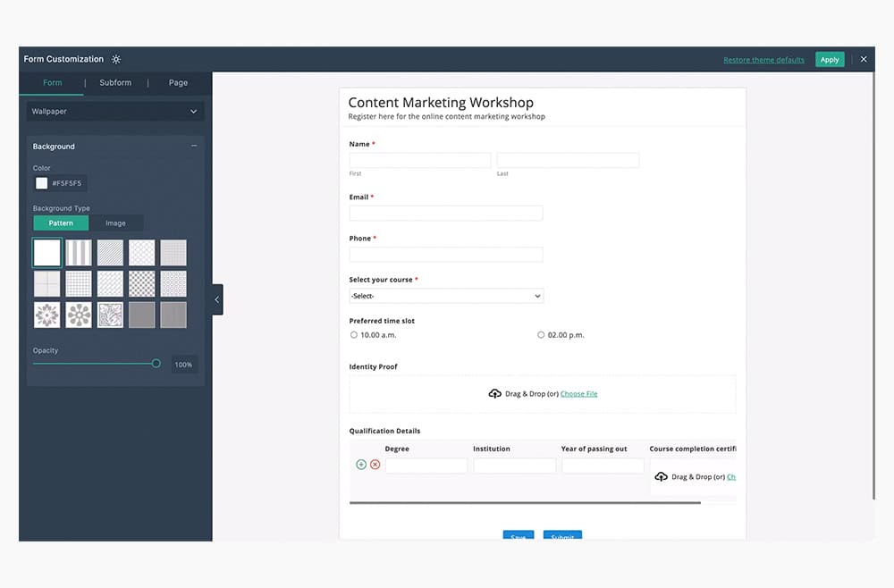Screen dimensions: 894x588
Task: Select fifth pattern in first row
Action: coord(173,252)
